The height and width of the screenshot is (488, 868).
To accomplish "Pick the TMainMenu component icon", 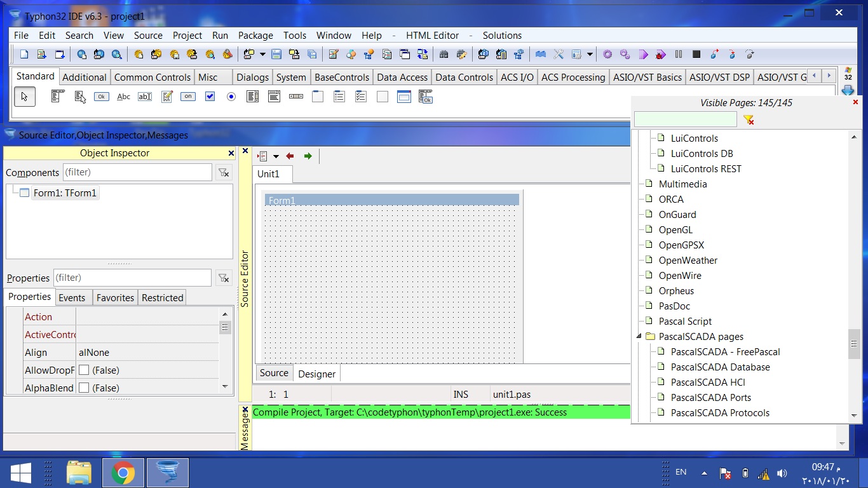I will pos(58,97).
